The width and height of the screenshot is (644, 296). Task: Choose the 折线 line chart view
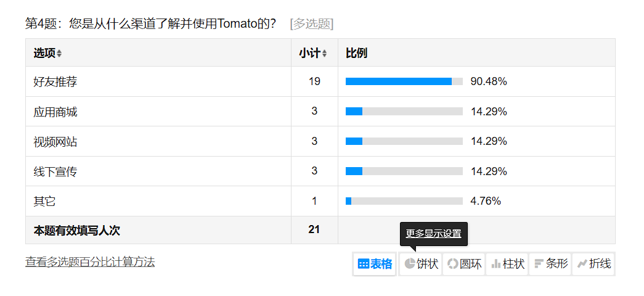tap(593, 264)
